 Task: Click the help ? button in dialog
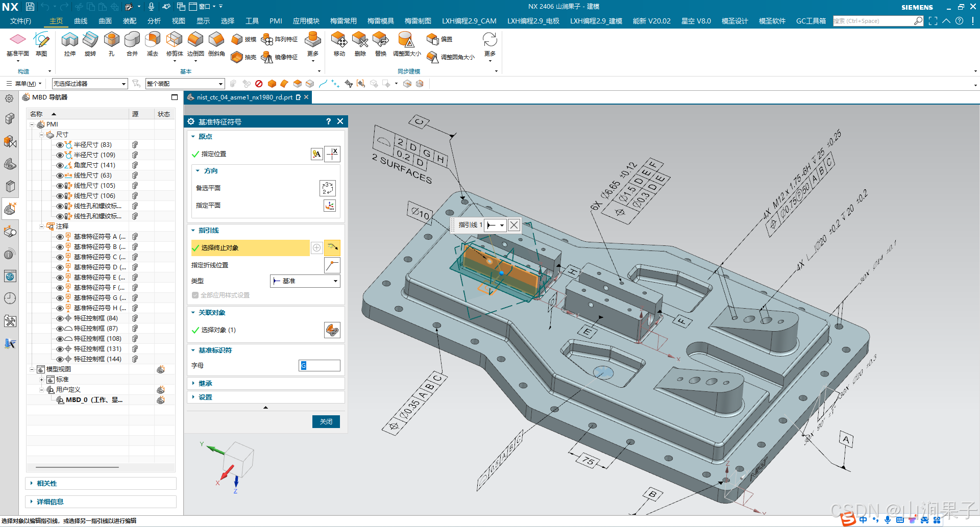328,121
